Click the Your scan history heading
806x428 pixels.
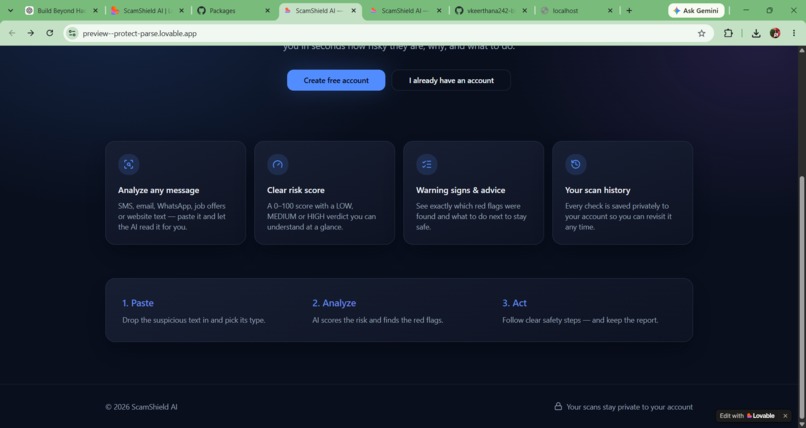597,190
